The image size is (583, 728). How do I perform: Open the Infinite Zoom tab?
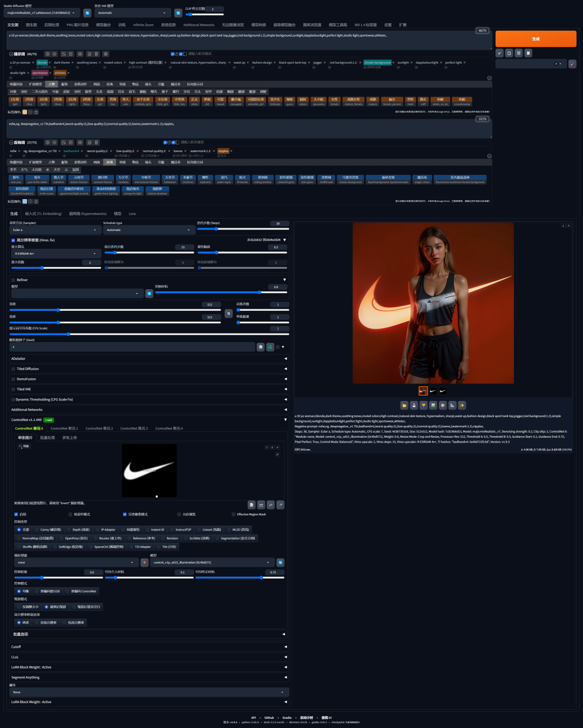click(143, 25)
